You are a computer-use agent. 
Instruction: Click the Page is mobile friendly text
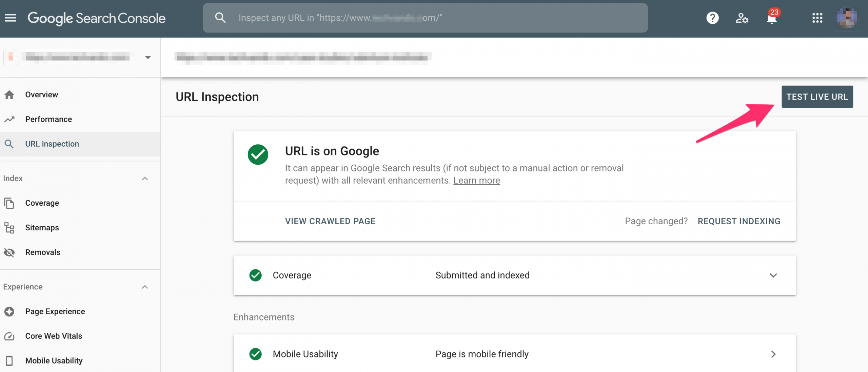click(482, 354)
